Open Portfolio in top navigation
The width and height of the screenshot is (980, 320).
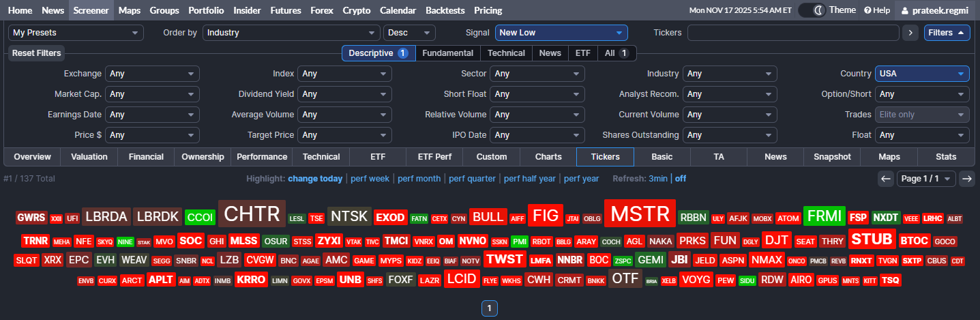pyautogui.click(x=205, y=10)
